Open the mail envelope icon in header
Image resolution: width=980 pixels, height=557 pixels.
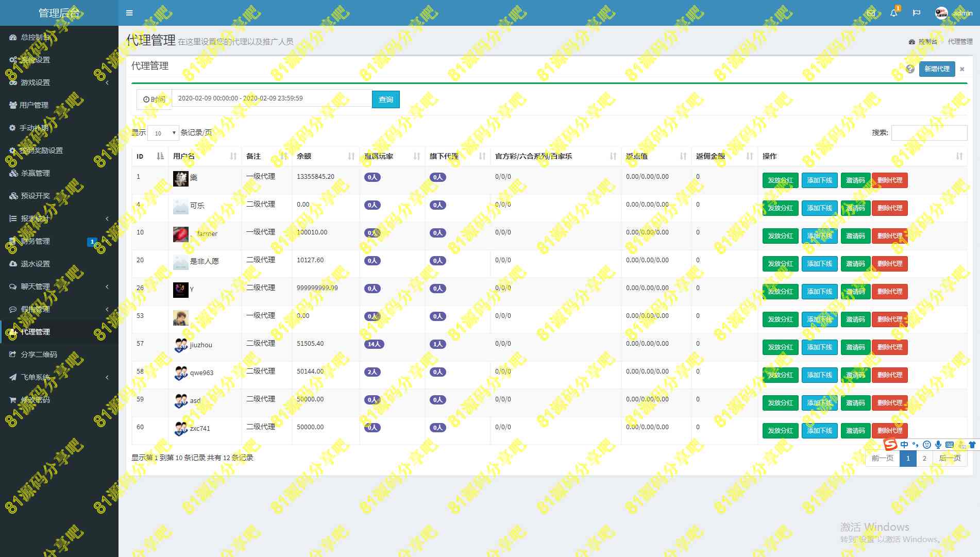click(871, 13)
